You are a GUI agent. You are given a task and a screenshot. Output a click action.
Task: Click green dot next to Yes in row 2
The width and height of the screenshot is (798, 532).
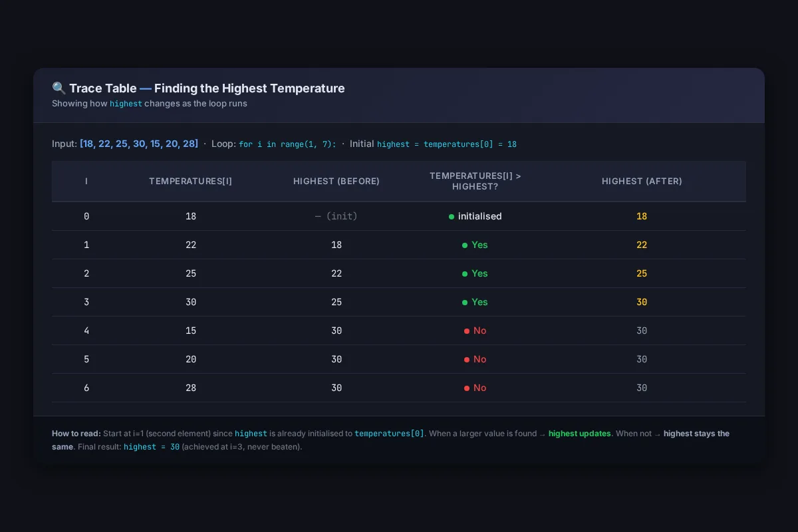(x=465, y=274)
